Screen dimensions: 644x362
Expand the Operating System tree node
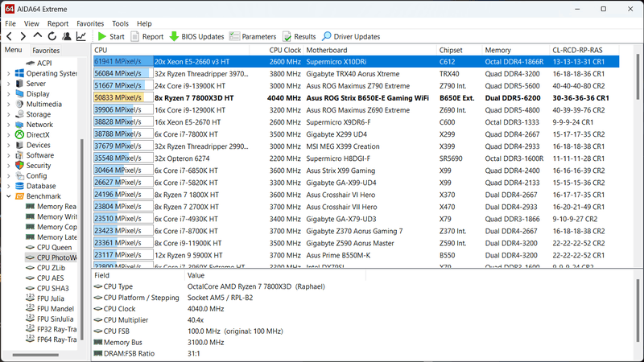point(8,73)
